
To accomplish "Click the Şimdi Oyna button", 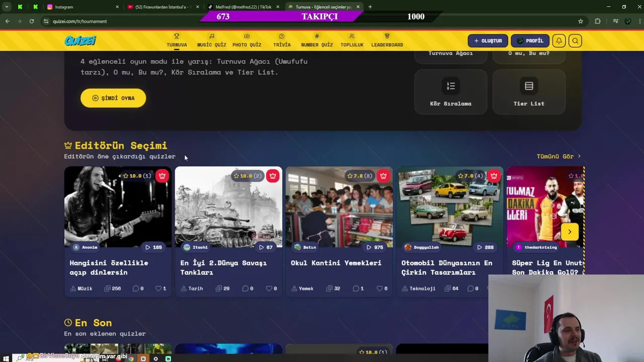I will pyautogui.click(x=113, y=98).
